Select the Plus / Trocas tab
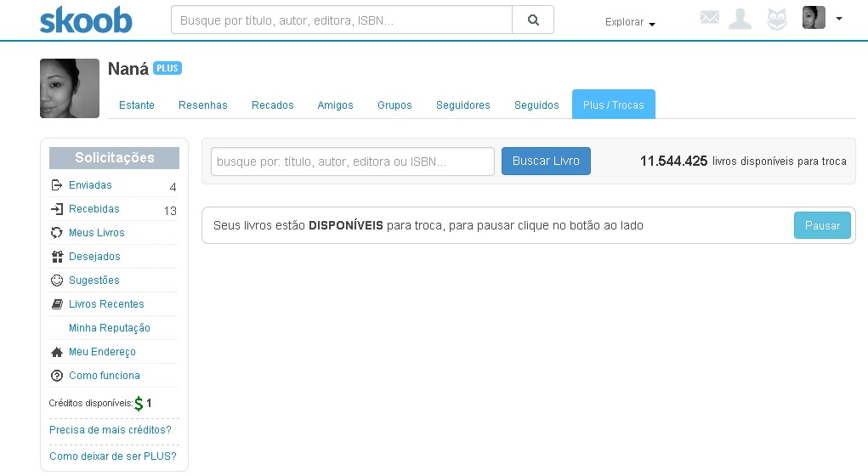868x476 pixels. click(x=613, y=105)
